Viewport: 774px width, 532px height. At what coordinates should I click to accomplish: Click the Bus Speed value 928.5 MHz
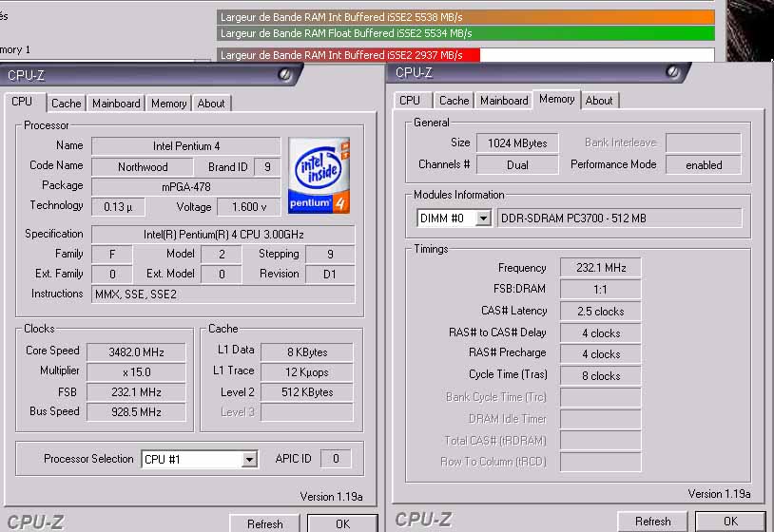(x=136, y=411)
